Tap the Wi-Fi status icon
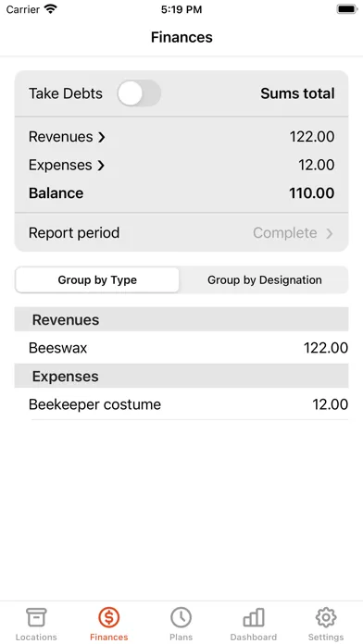The width and height of the screenshot is (363, 644). pos(51,9)
